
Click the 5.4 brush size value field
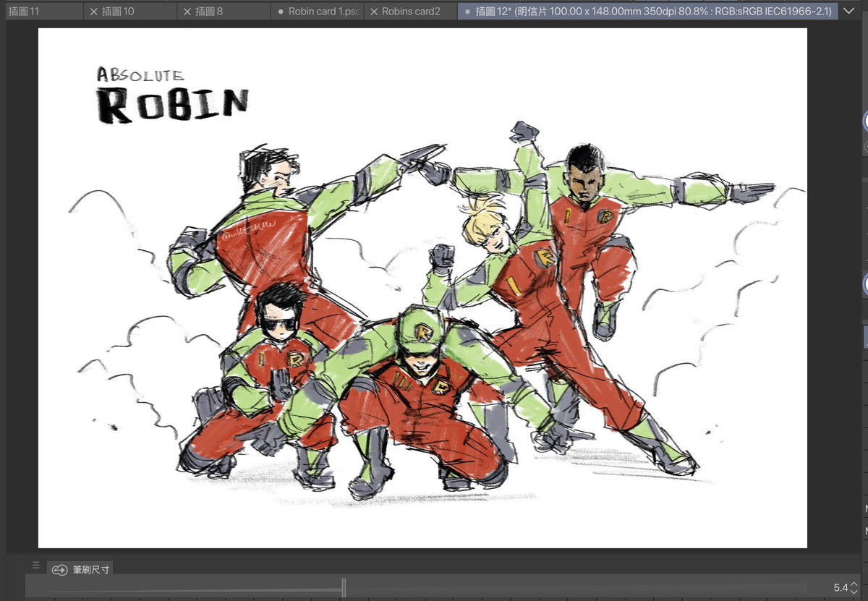[840, 588]
